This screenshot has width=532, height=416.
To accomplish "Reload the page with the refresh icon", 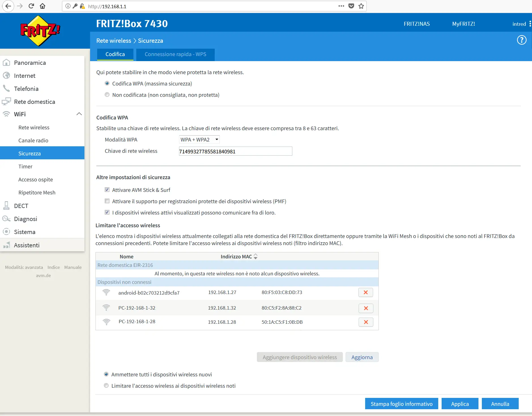I will click(31, 6).
